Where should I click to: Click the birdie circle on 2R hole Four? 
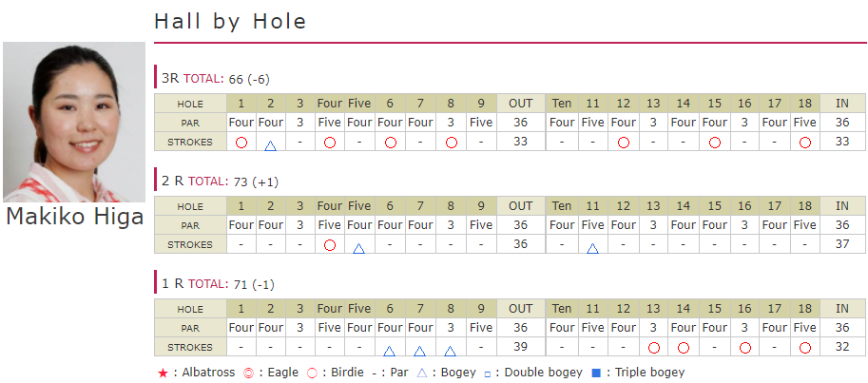(x=329, y=245)
